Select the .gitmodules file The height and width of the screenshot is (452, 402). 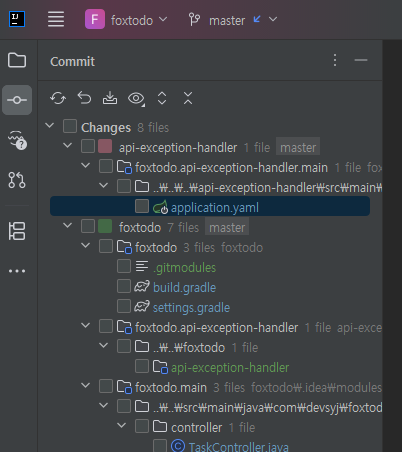[184, 268]
